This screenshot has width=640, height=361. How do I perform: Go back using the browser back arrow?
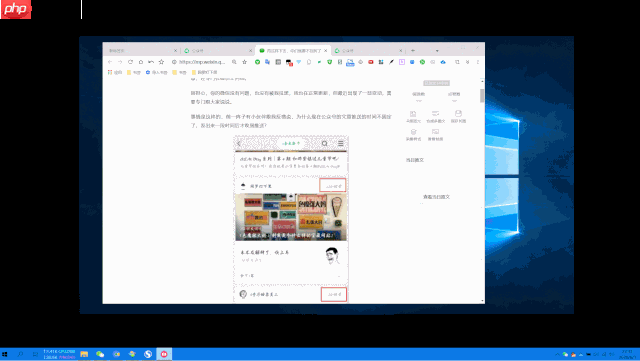click(x=110, y=62)
